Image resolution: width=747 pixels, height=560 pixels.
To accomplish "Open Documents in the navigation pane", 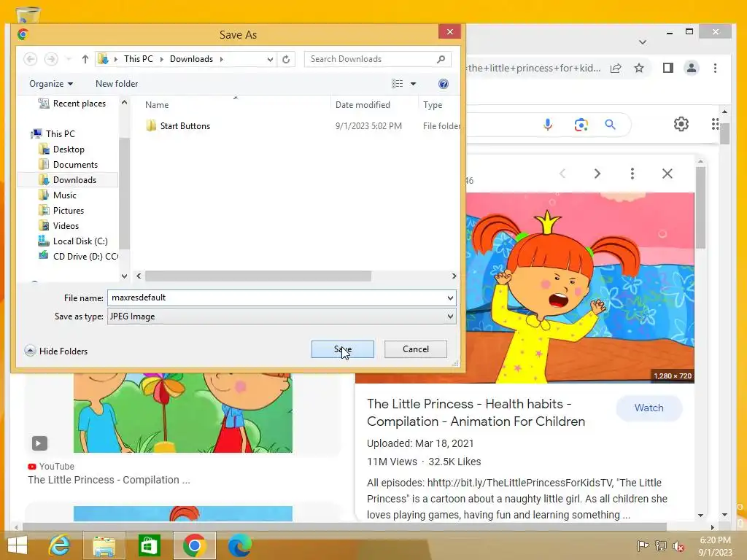I will [x=69, y=164].
